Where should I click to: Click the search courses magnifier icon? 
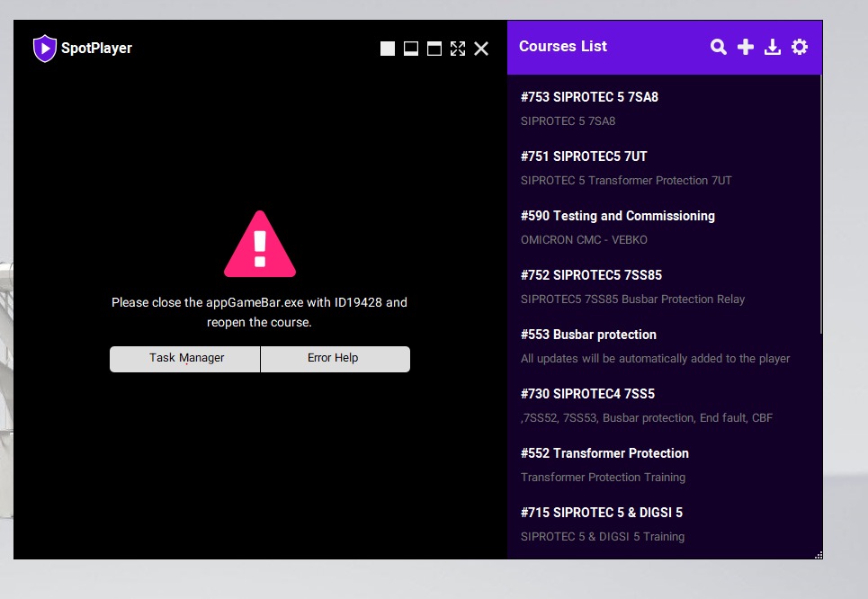tap(718, 48)
